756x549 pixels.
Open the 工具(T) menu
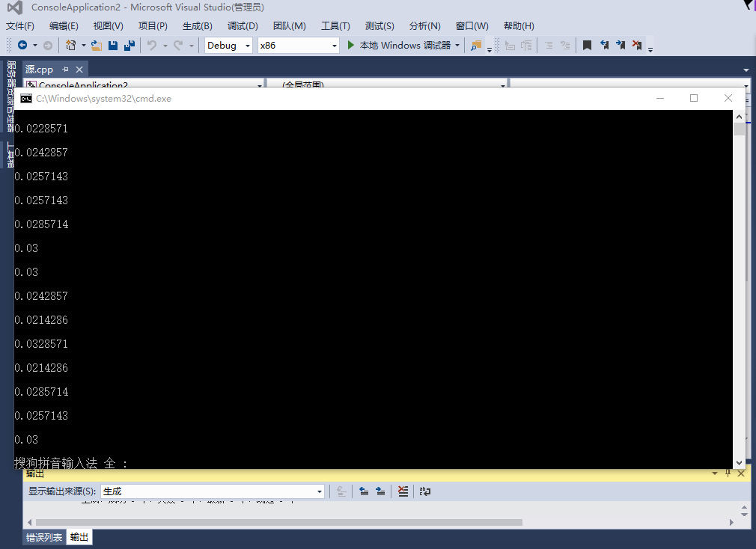point(335,26)
